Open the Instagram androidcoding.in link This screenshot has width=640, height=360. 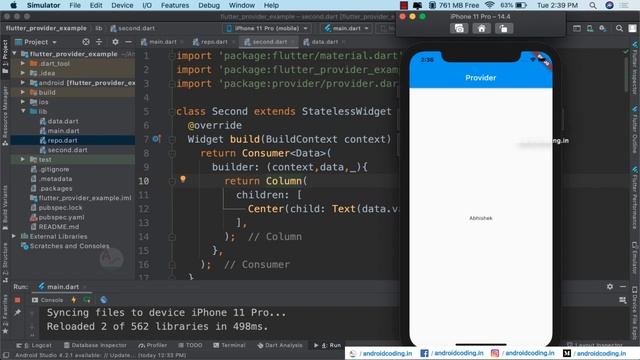click(x=523, y=353)
